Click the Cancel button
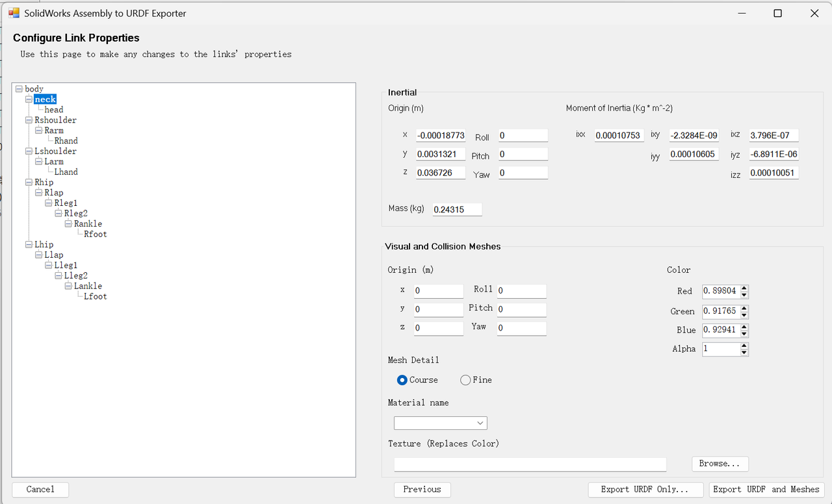This screenshot has height=504, width=832. (40, 490)
